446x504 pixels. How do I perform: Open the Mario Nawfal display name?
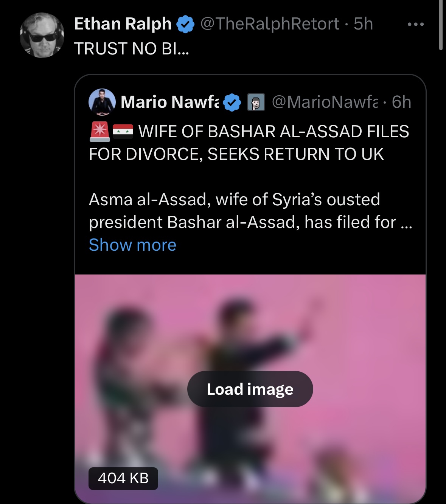pos(170,102)
